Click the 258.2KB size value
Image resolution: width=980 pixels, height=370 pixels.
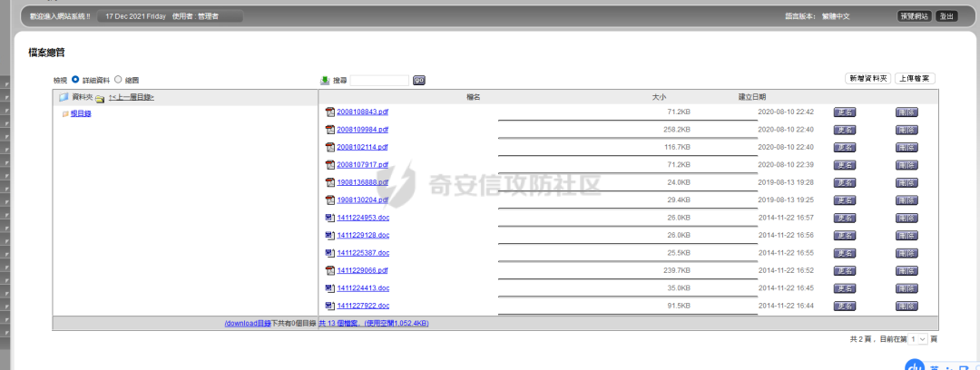(677, 130)
